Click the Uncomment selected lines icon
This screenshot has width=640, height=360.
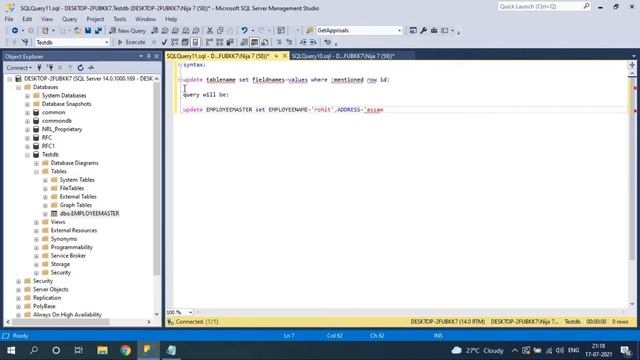tap(289, 42)
